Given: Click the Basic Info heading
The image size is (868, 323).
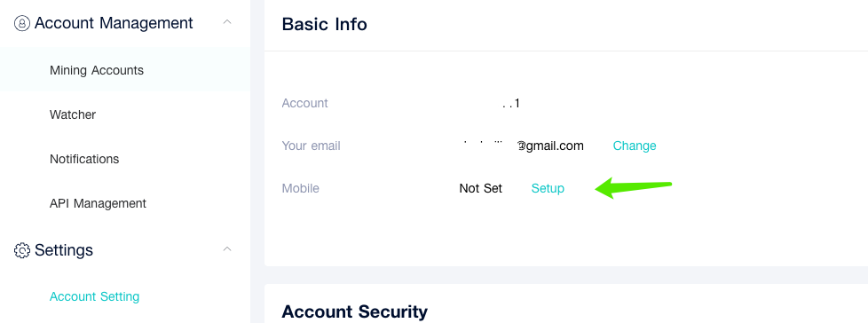Looking at the screenshot, I should click(325, 24).
